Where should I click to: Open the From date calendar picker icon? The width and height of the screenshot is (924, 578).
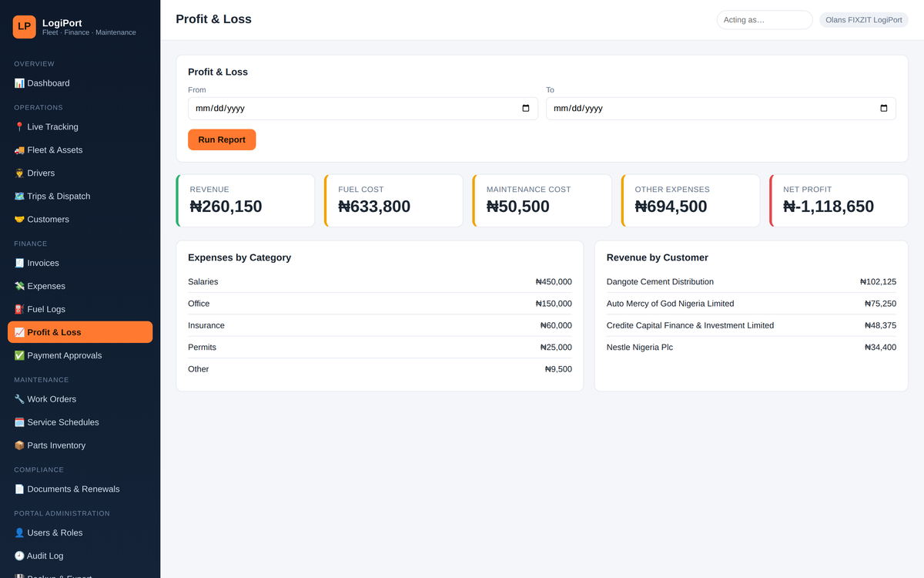pos(526,109)
